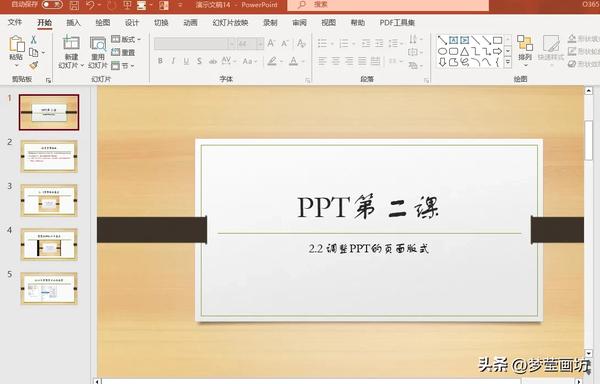Viewport: 600px width, 384px height.
Task: Toggle Italic formatting button
Action: [173, 61]
